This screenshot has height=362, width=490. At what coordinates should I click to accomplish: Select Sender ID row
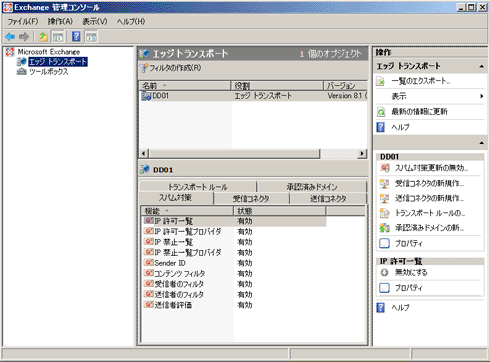click(x=234, y=263)
